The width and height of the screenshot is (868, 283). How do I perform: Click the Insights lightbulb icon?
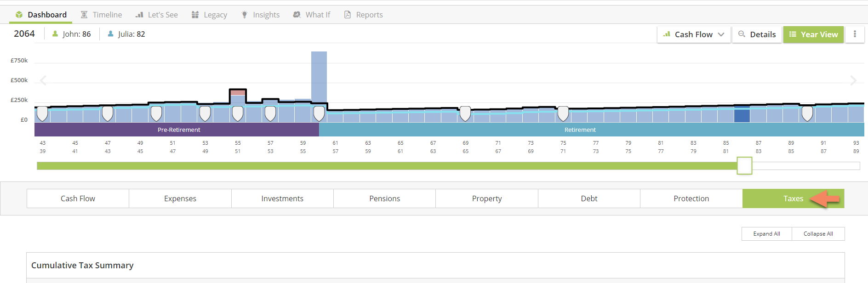(245, 15)
